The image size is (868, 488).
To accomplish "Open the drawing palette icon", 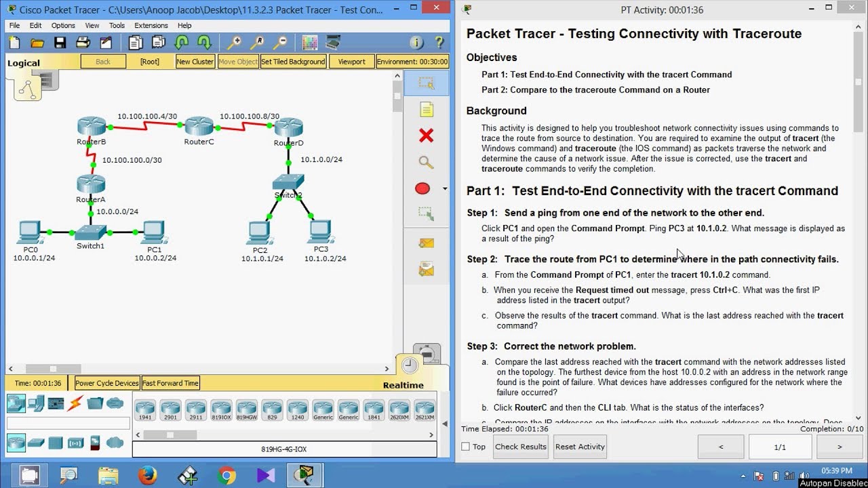I will pyautogui.click(x=310, y=43).
